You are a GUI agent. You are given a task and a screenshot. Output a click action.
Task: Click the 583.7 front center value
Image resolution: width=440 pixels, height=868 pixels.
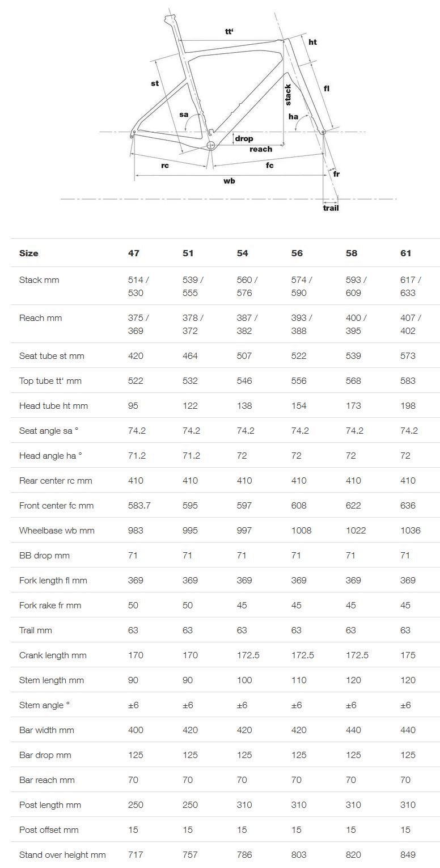click(139, 506)
